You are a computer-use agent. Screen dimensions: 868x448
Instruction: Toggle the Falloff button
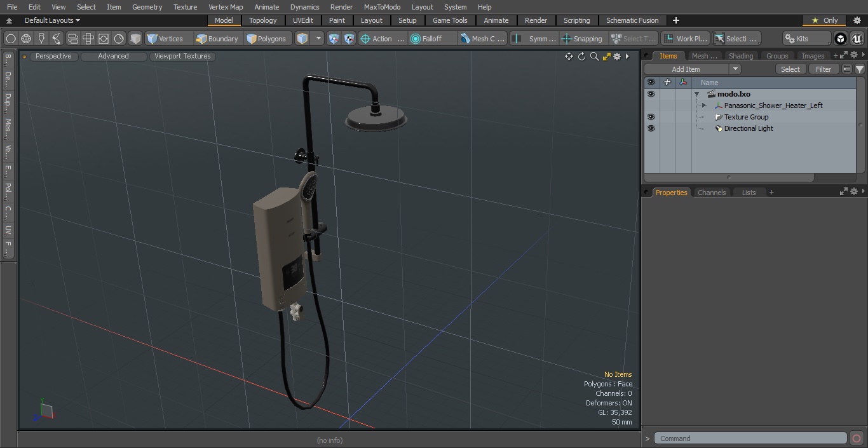pos(433,39)
